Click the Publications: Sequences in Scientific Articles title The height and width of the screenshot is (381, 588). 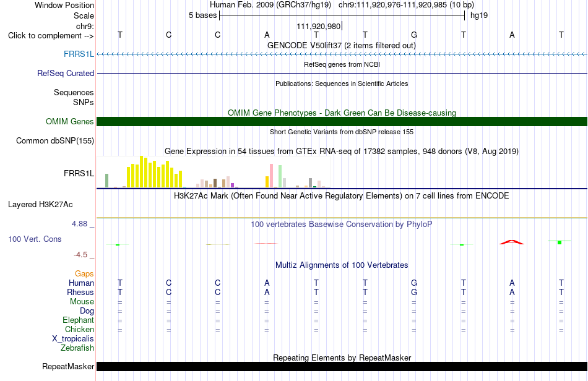click(x=342, y=83)
